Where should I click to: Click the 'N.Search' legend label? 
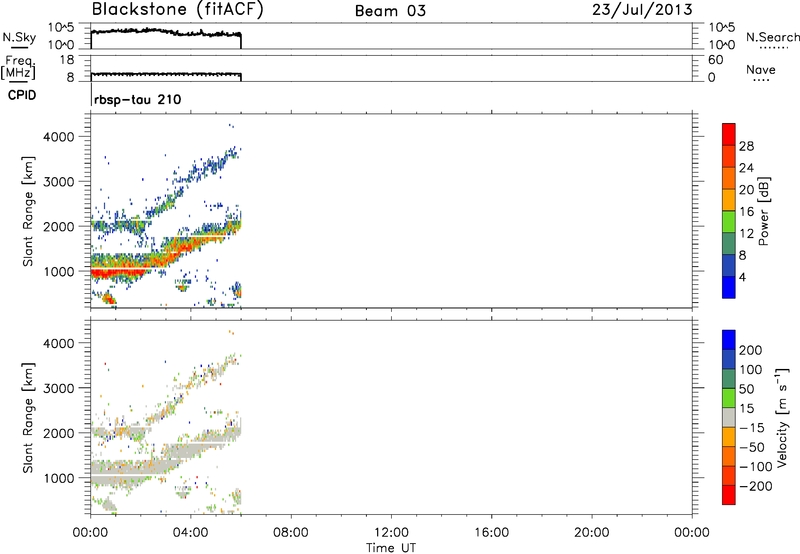pyautogui.click(x=773, y=37)
